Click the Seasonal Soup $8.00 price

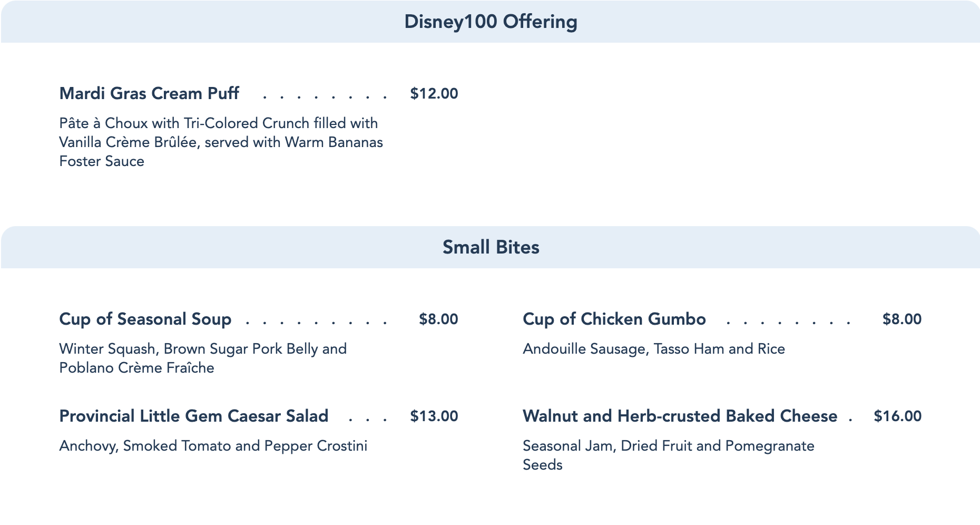[x=438, y=319]
